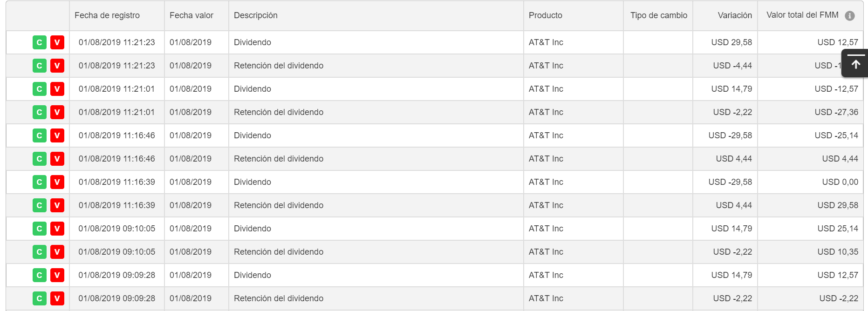Viewport: 868px width, 311px height.
Task: Click the Descripción column header
Action: pyautogui.click(x=256, y=15)
